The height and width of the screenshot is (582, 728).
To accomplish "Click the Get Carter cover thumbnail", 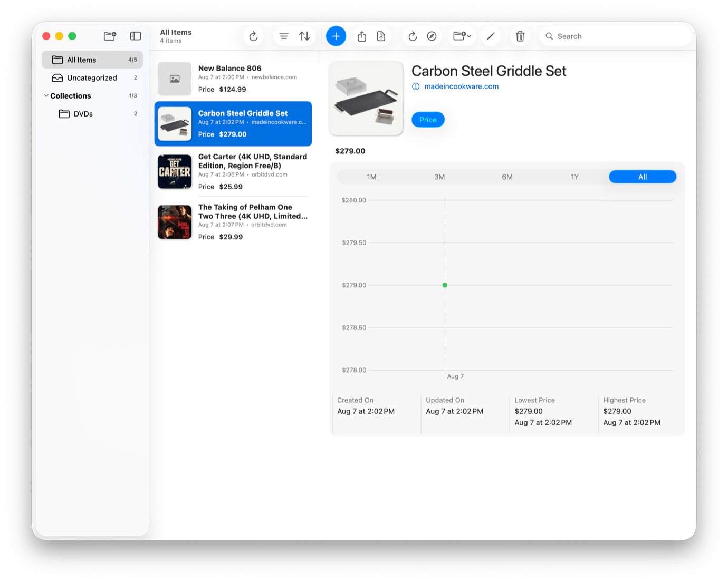I will click(175, 171).
